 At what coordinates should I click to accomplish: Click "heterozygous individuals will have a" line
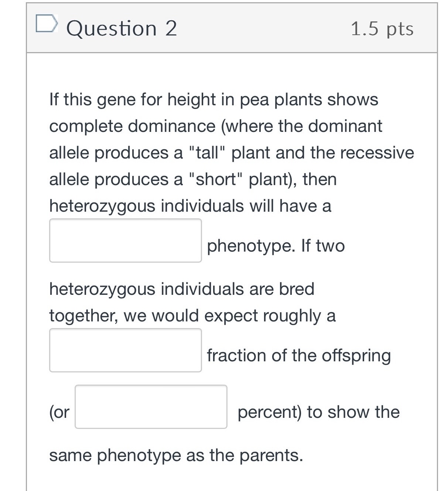point(190,206)
